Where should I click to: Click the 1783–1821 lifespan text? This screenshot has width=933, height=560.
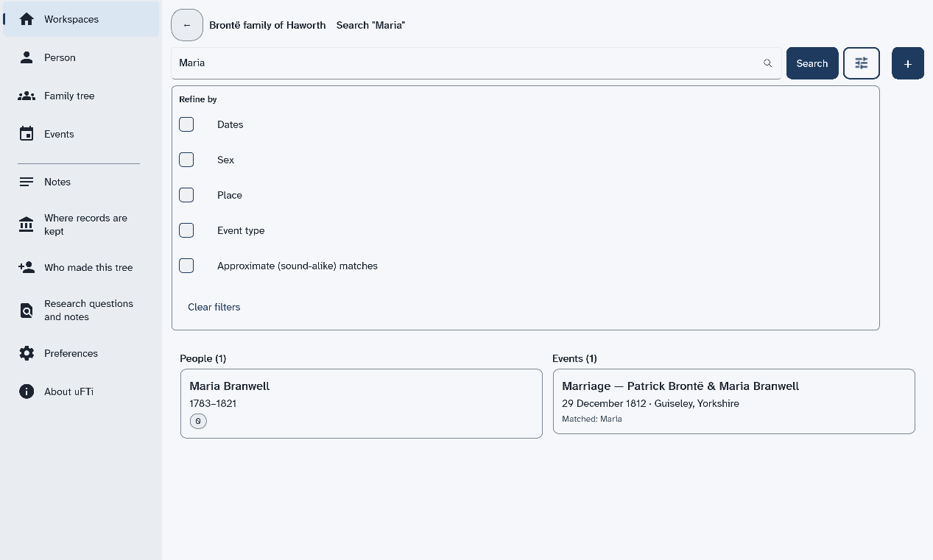click(x=213, y=403)
